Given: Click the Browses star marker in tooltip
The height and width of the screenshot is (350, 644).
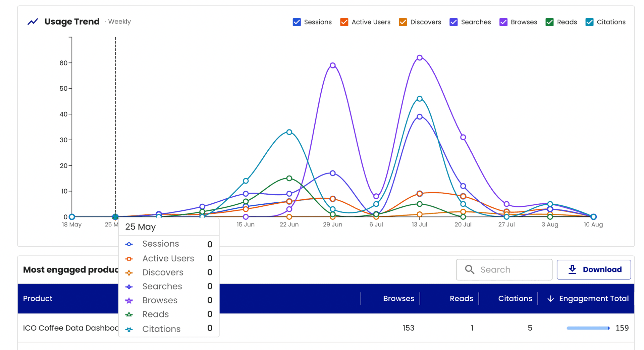Looking at the screenshot, I should 129,301.
